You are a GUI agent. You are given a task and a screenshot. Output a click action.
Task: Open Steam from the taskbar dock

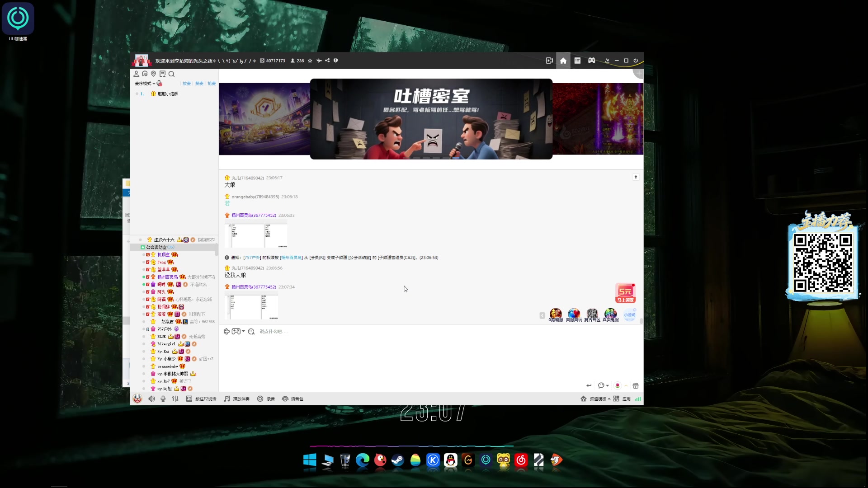(x=398, y=460)
